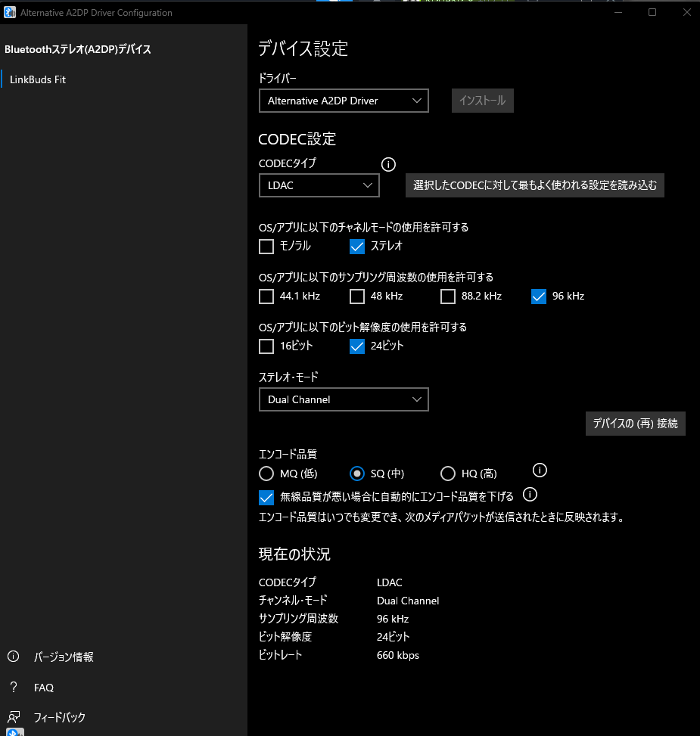Check the 88.2 kHz sampling frequency box
The width and height of the screenshot is (700, 736).
point(448,297)
